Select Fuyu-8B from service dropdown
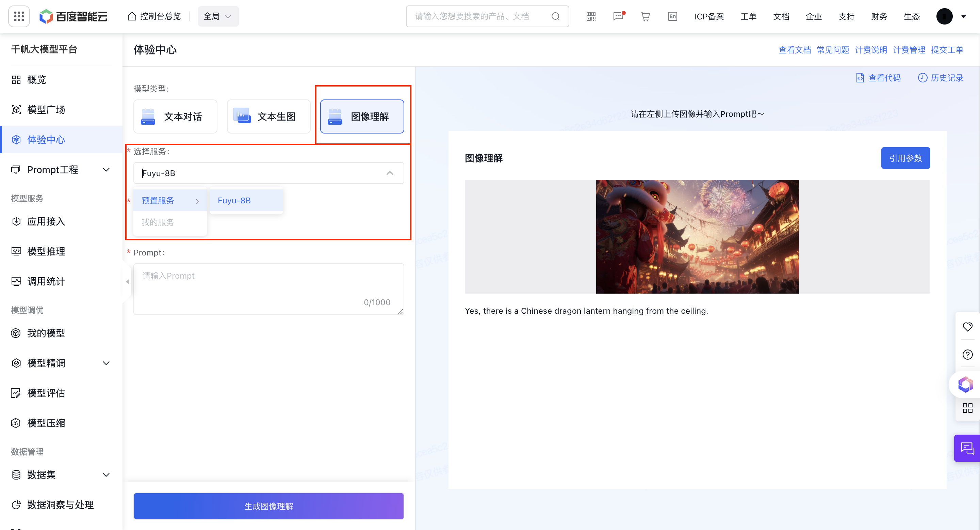 pyautogui.click(x=233, y=200)
